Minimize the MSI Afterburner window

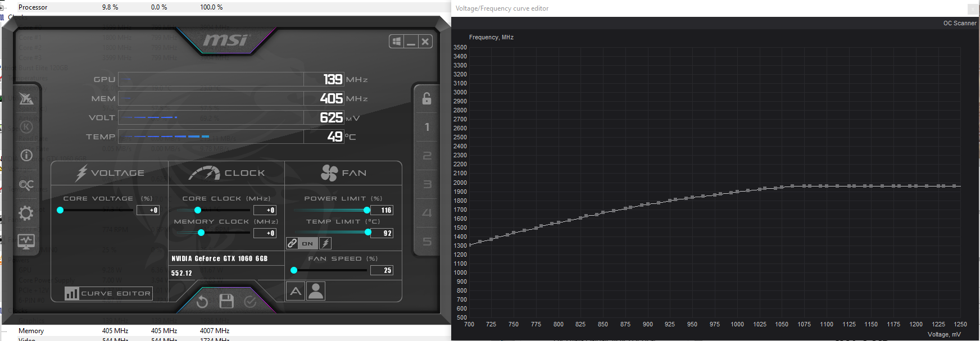pos(411,42)
